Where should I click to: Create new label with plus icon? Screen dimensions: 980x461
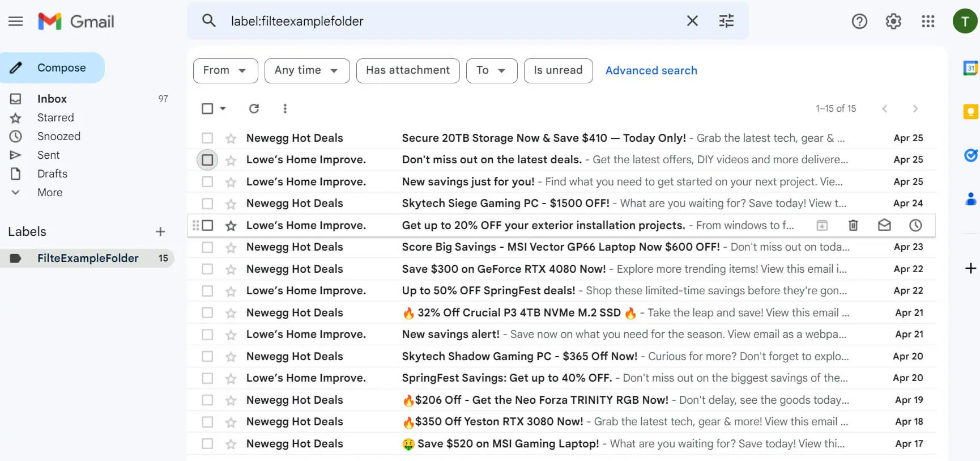(160, 231)
